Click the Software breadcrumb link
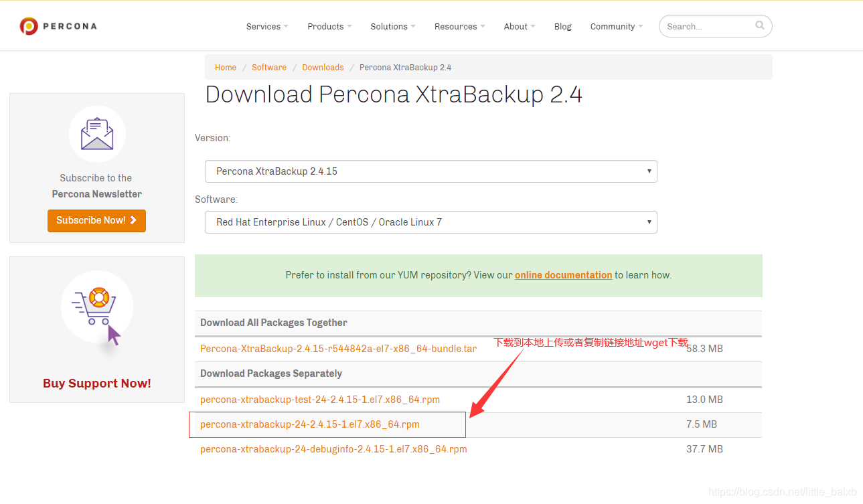The width and height of the screenshot is (863, 504). click(x=269, y=68)
